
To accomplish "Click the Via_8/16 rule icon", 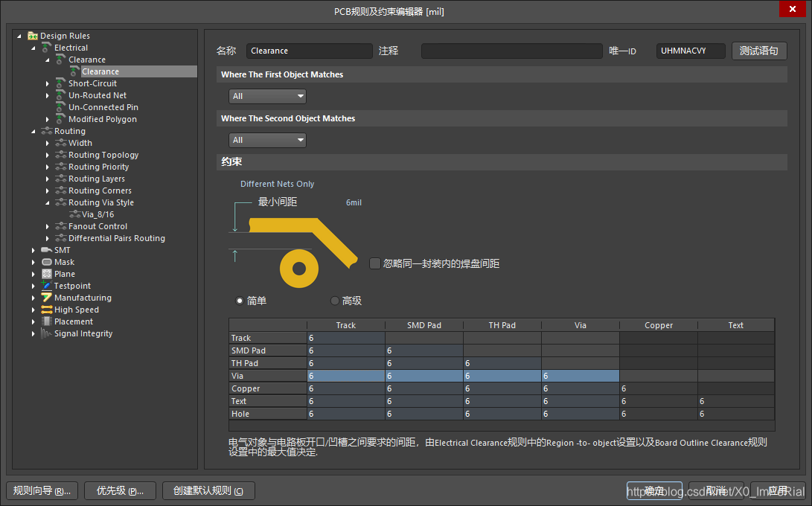I will coord(74,214).
